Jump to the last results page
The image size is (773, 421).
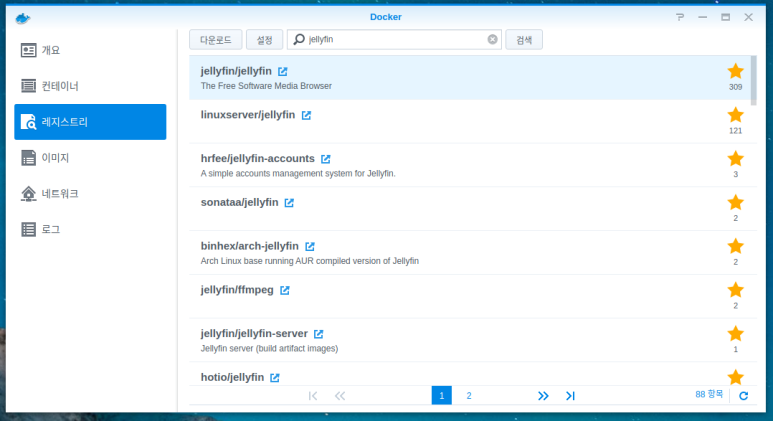[x=570, y=396]
